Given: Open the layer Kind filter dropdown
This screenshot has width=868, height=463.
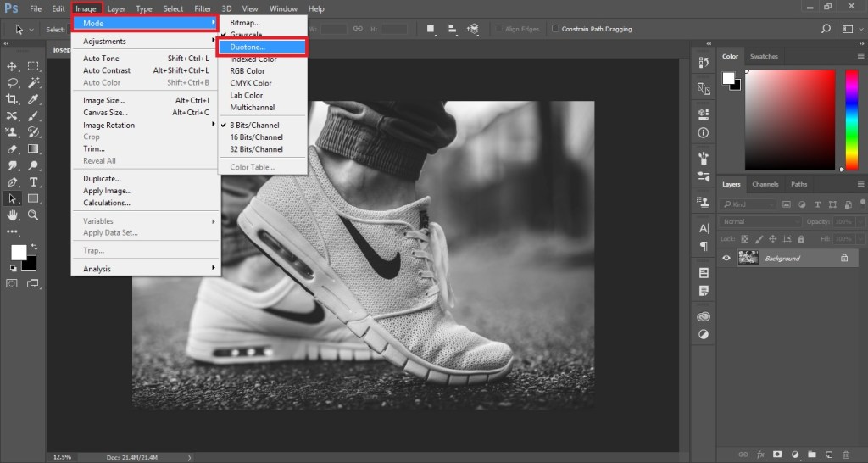Looking at the screenshot, I should (748, 204).
